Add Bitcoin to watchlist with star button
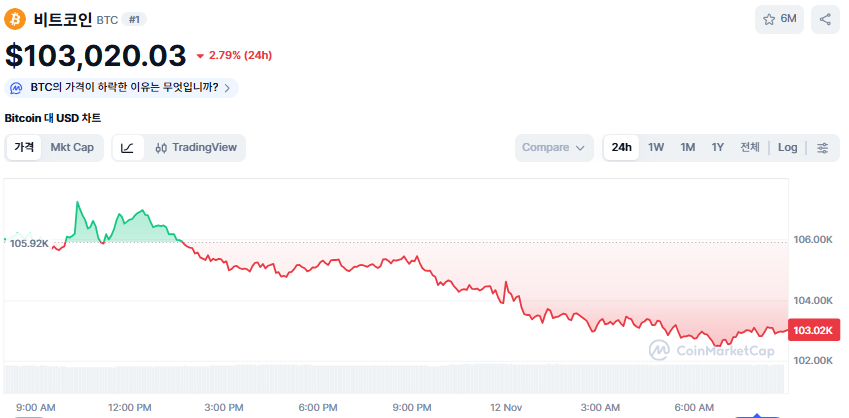The image size is (849, 418). coord(780,19)
